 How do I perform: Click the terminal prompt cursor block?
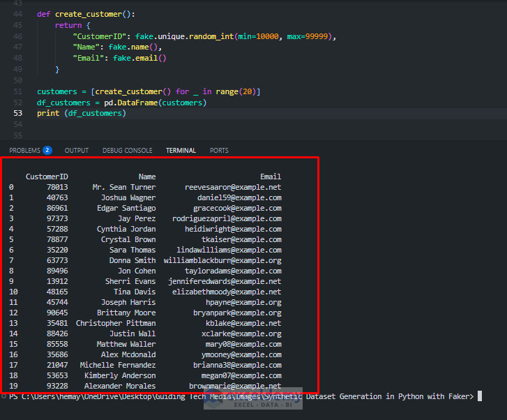pyautogui.click(x=480, y=396)
